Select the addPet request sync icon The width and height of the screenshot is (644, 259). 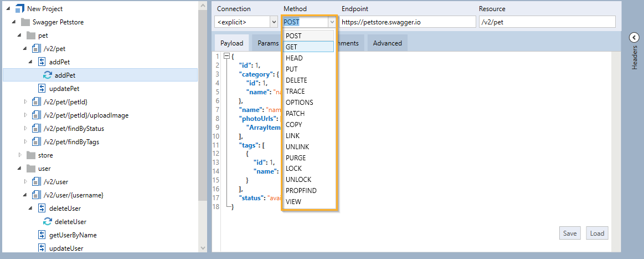pyautogui.click(x=48, y=75)
